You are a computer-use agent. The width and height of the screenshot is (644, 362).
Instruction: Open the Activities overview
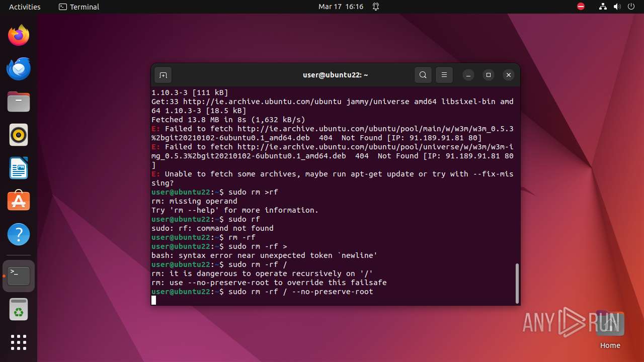pos(25,7)
